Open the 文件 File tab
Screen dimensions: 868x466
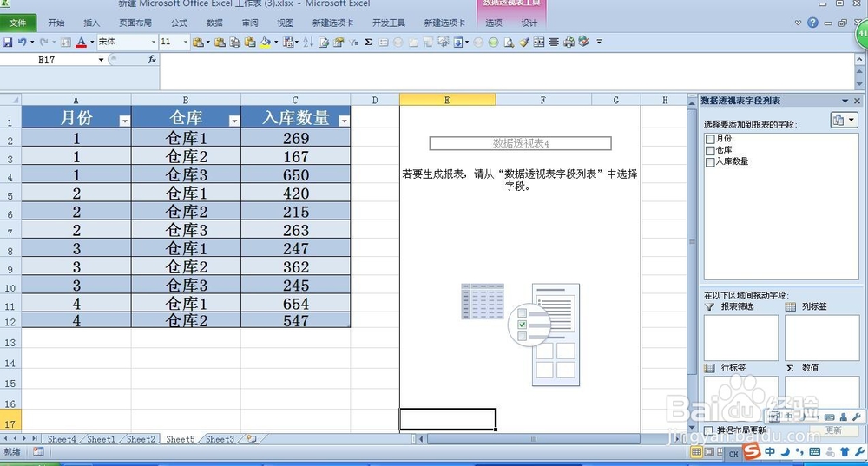[17, 23]
